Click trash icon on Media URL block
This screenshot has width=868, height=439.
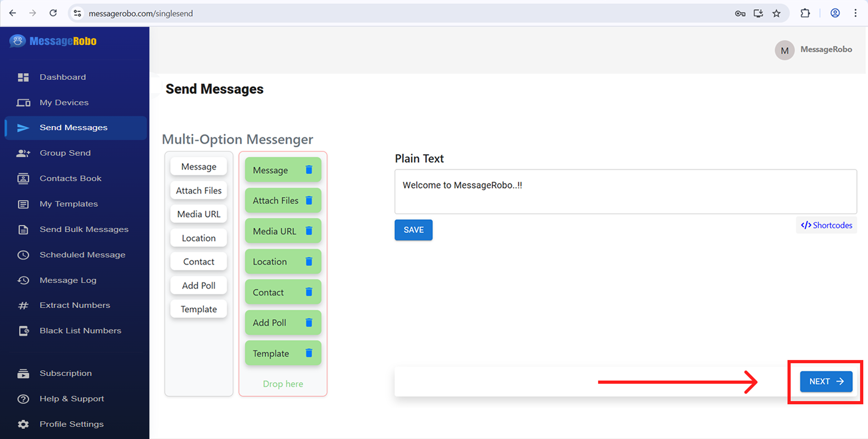[309, 231]
